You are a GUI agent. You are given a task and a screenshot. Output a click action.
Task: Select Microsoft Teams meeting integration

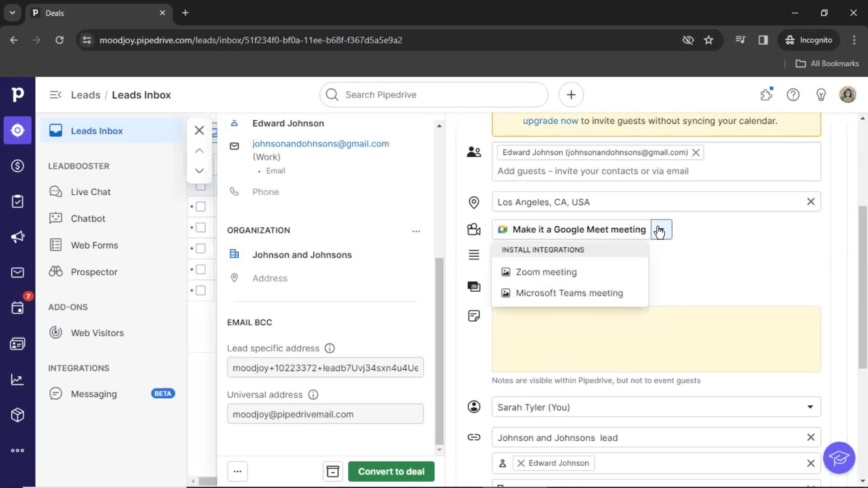pos(570,293)
